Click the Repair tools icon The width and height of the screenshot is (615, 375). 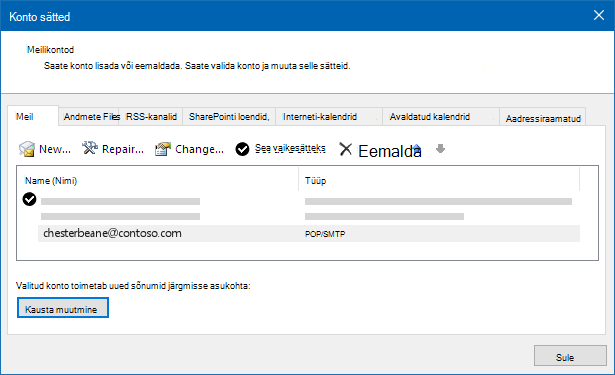click(90, 148)
